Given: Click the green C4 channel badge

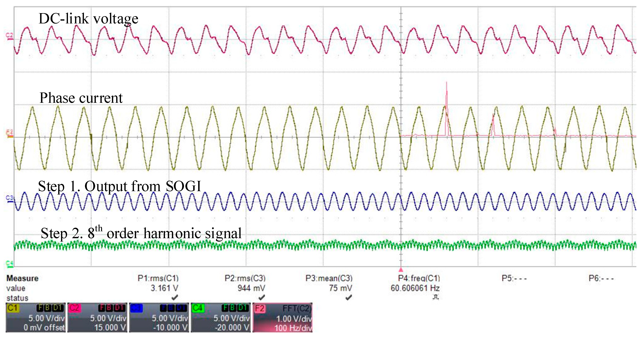Looking at the screenshot, I should 197,308.
